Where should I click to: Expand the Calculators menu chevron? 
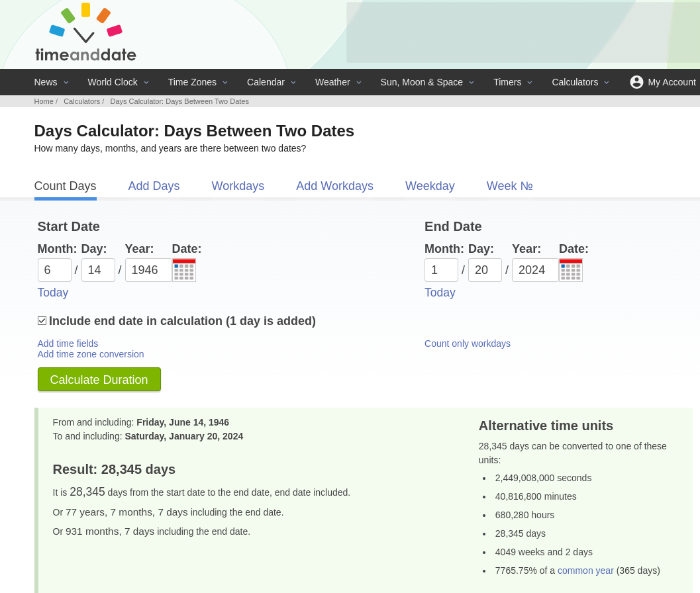pyautogui.click(x=607, y=83)
